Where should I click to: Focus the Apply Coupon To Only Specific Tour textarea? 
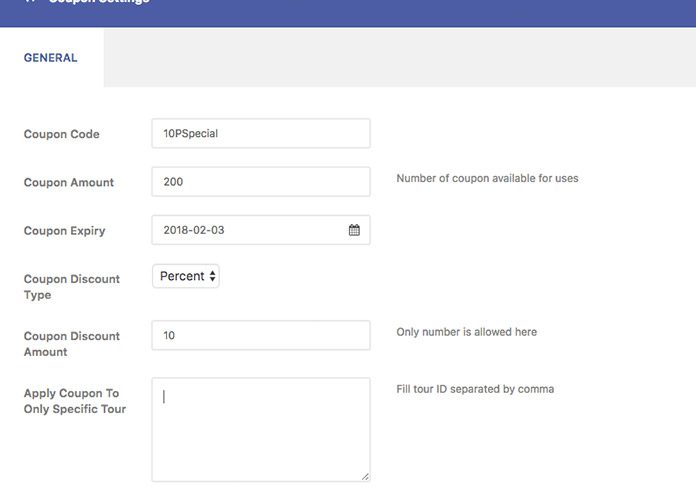coord(261,430)
